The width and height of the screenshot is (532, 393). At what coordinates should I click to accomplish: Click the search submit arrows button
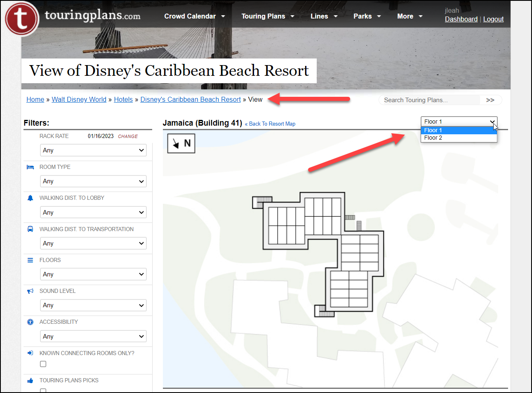tap(490, 100)
